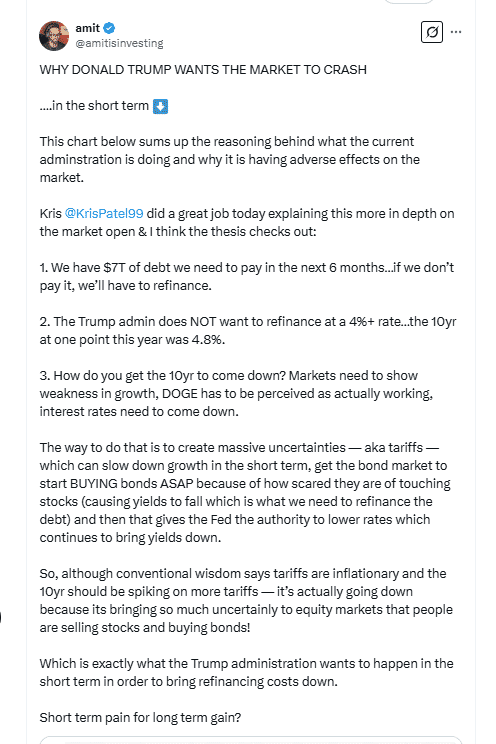
Task: Open amit's profile picture avatar
Action: click(x=54, y=36)
